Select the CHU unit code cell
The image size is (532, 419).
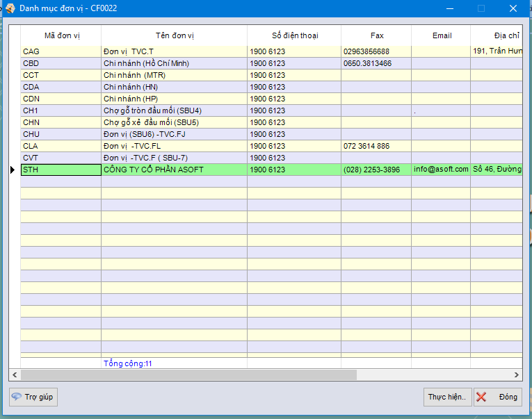click(61, 134)
